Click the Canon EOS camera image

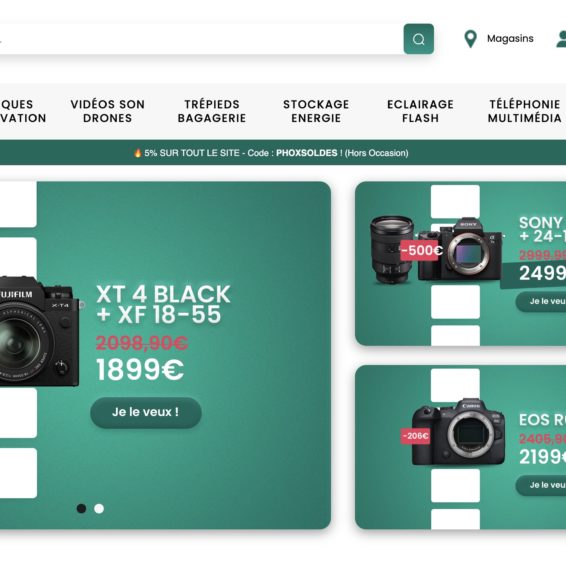pyautogui.click(x=458, y=432)
